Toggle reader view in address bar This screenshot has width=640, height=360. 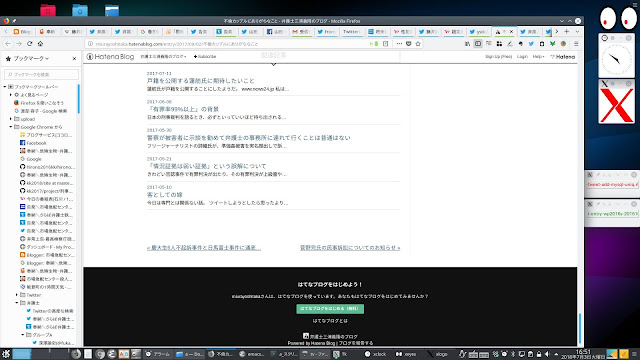(x=385, y=44)
